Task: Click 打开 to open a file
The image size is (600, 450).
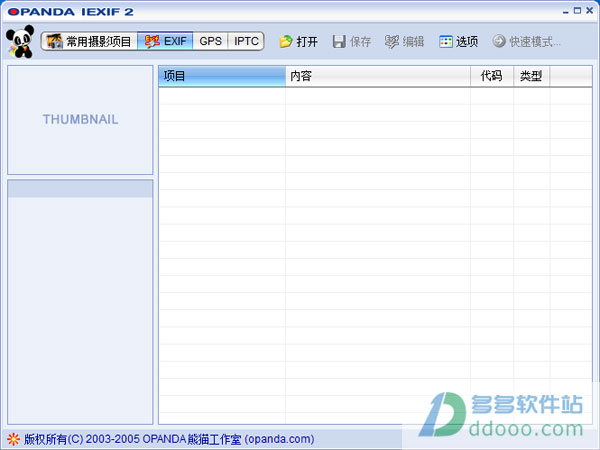Action: click(299, 41)
